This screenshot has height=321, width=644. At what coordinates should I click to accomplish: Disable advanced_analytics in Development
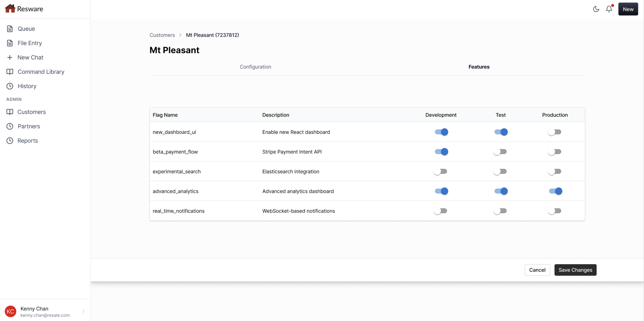click(441, 191)
